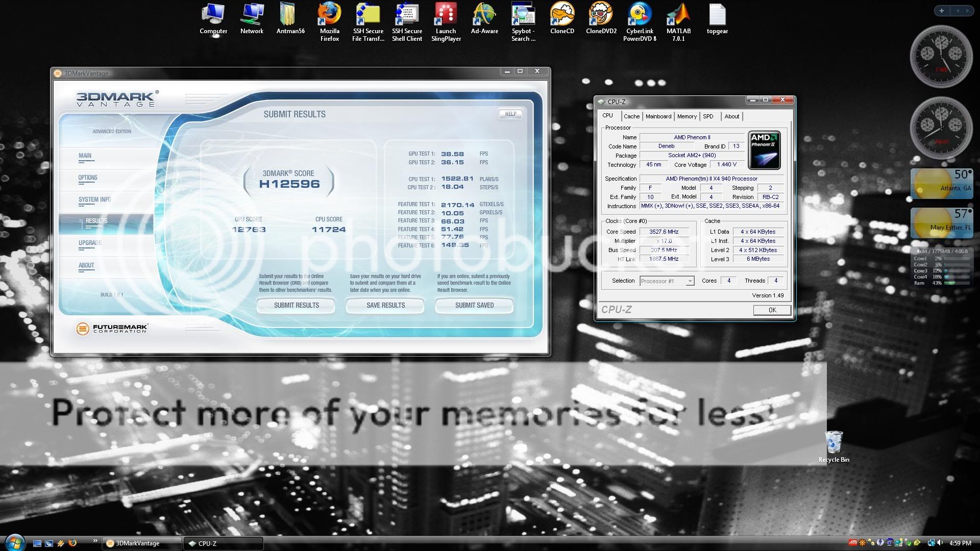Launch CloneCD desktop shortcut
The image size is (980, 551).
pos(562,19)
